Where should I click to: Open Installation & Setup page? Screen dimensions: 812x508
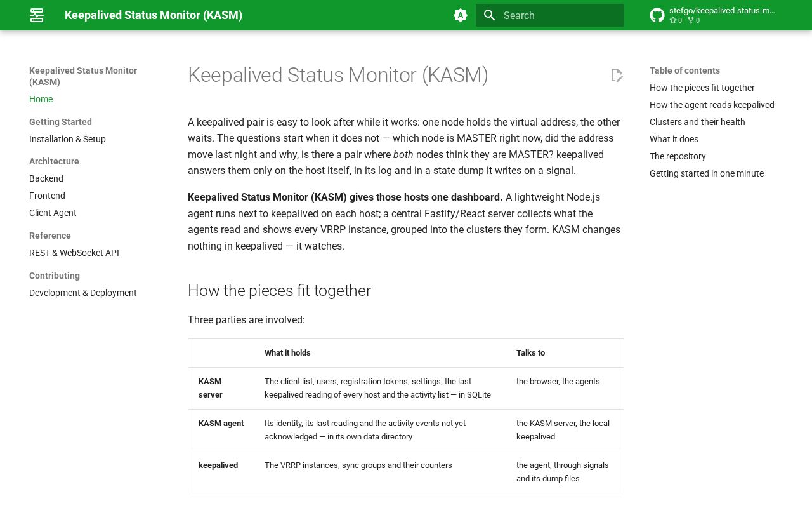[67, 139]
